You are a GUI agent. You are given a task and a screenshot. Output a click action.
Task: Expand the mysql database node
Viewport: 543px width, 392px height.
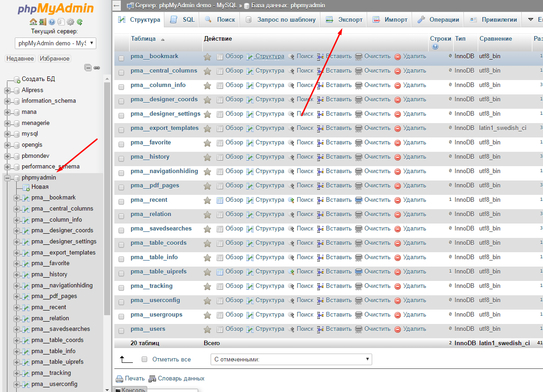click(x=7, y=134)
